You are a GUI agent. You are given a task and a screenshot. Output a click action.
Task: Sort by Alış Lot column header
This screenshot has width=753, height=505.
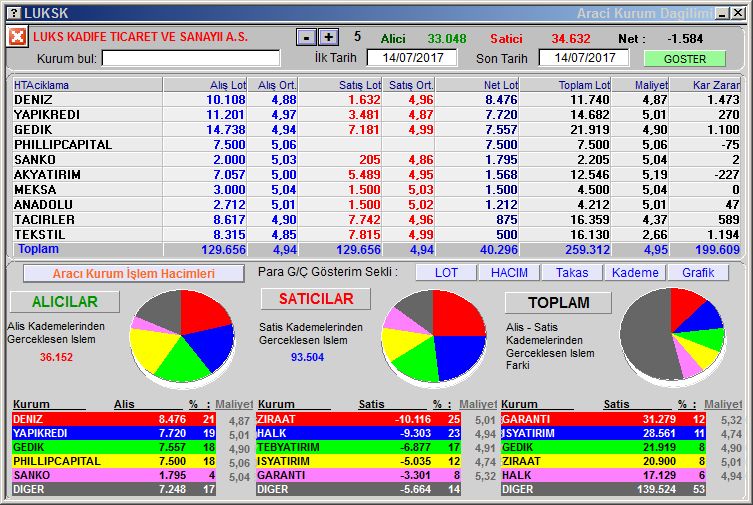tap(205, 85)
